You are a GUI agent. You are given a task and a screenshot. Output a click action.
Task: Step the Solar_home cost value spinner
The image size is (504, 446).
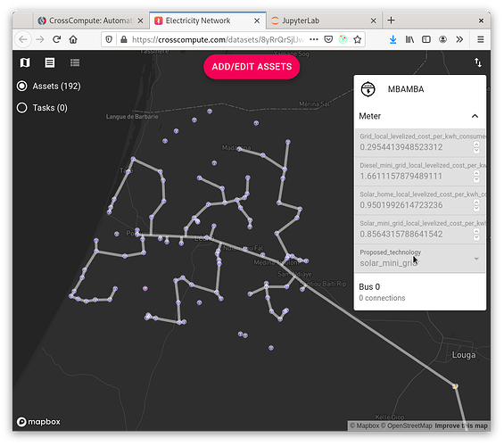click(x=476, y=205)
